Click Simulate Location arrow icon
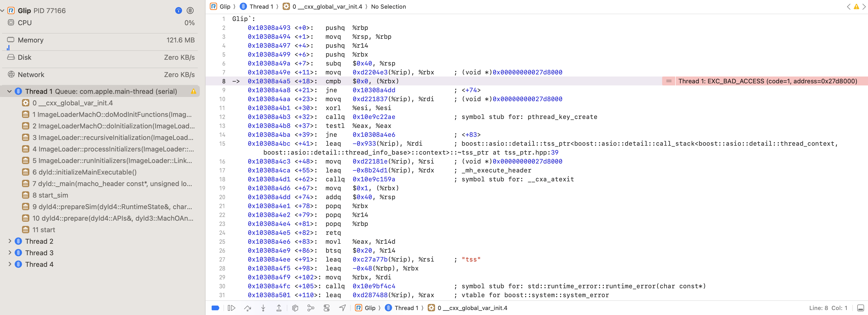 click(x=342, y=308)
